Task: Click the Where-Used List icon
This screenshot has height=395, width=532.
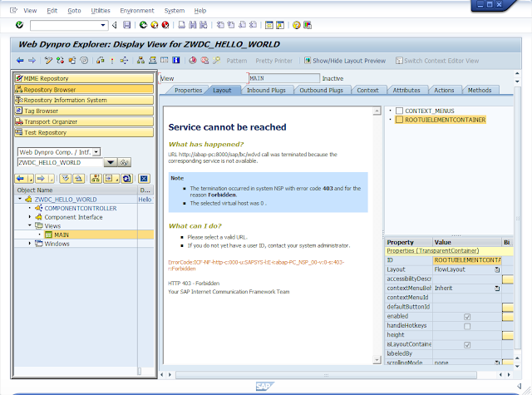Action: [124, 61]
